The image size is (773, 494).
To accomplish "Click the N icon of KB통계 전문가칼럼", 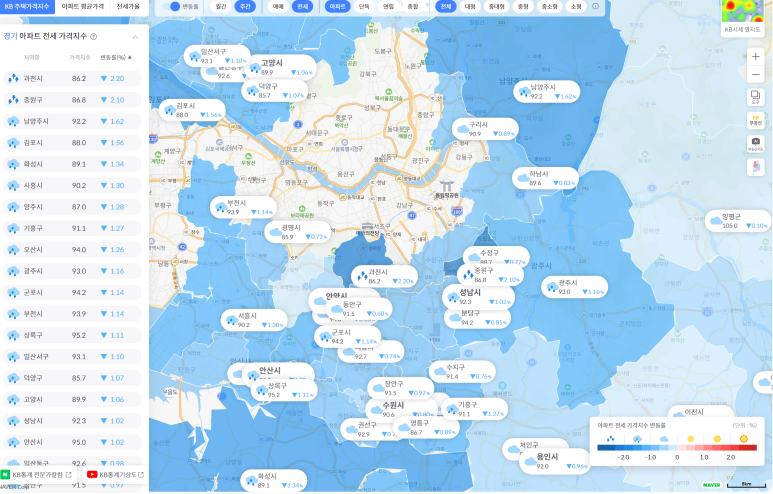I will click(5, 474).
